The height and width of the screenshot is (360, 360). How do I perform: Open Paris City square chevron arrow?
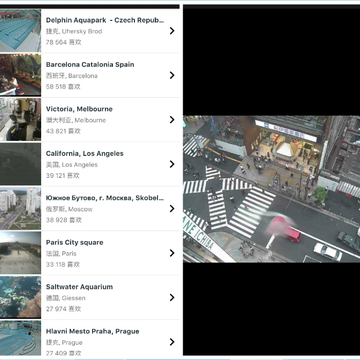[172, 253]
